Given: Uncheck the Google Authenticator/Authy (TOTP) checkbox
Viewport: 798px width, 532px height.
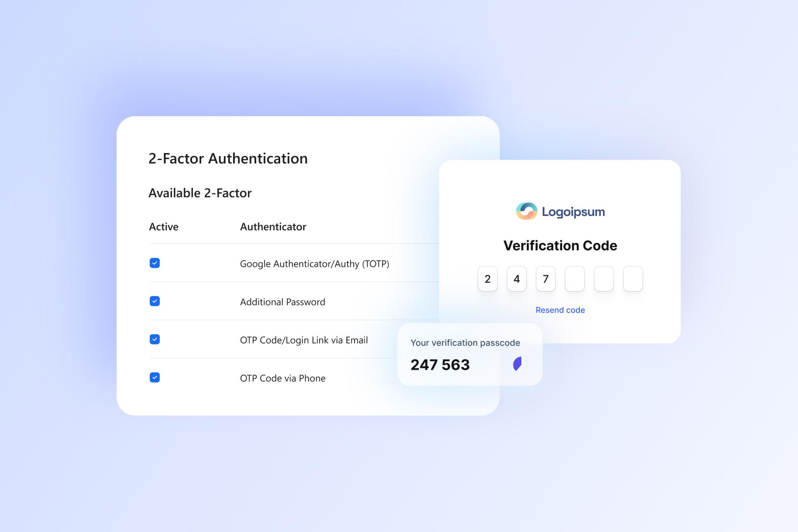Looking at the screenshot, I should coord(155,263).
